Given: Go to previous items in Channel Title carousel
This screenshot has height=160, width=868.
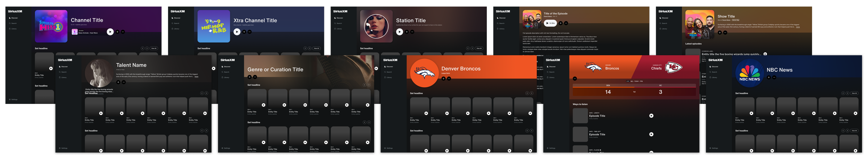Looking at the screenshot, I should (142, 48).
